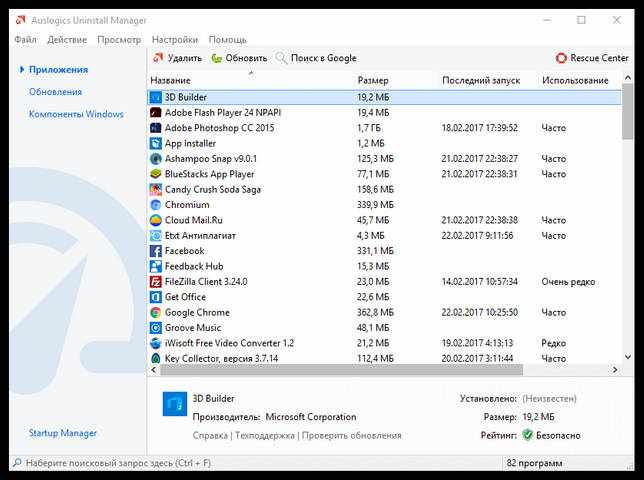Click the green Безопасно rating shield icon

click(x=527, y=435)
